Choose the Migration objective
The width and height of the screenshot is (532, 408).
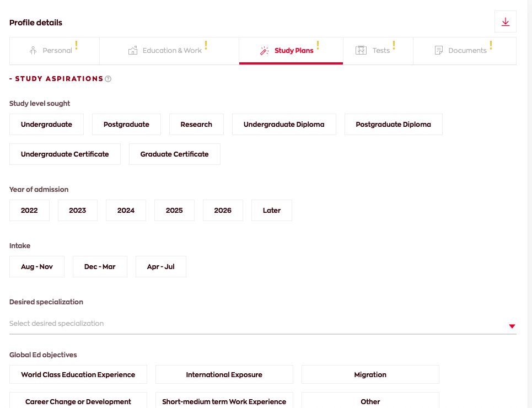[370, 375]
